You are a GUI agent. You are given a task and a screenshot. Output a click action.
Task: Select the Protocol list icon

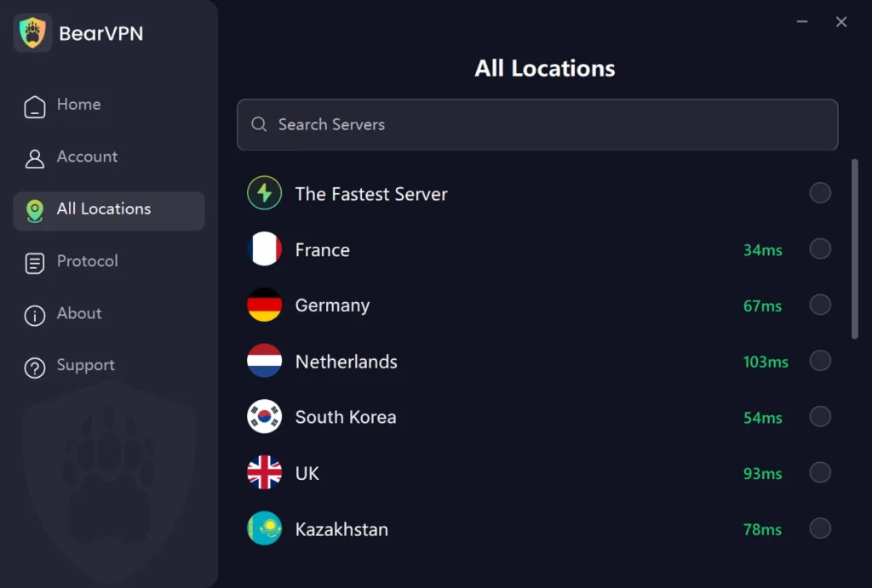34,261
